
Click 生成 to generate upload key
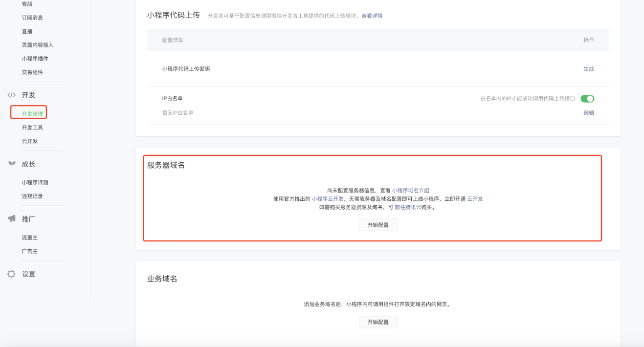[588, 69]
